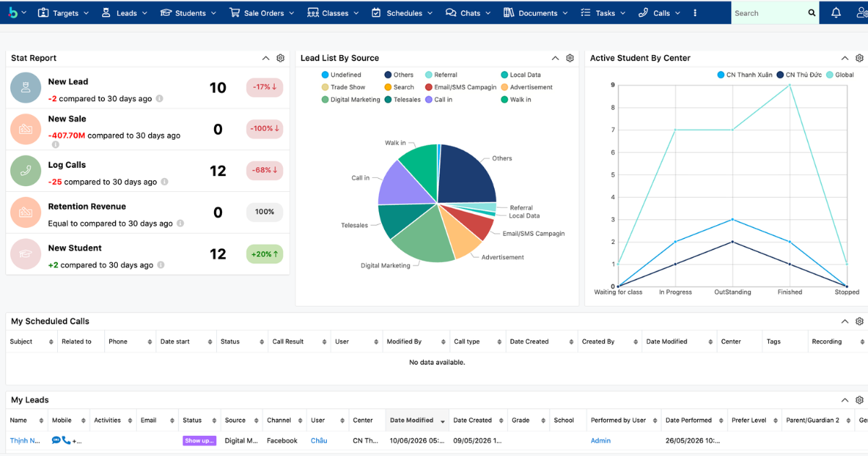Open My Scheduled Calls settings gear

[859, 321]
